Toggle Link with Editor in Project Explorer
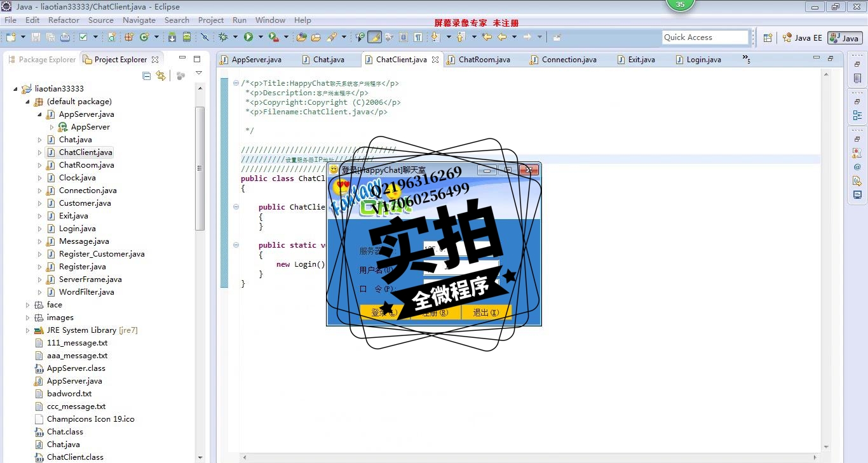The image size is (868, 463). [x=161, y=76]
